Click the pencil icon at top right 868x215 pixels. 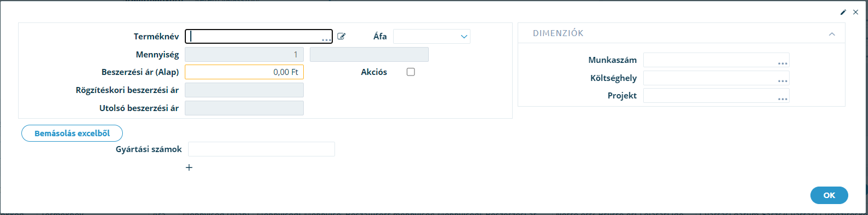tap(843, 12)
